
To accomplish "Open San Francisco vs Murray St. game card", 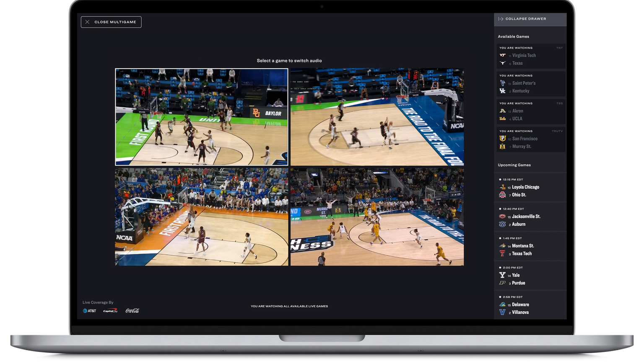I will click(530, 139).
